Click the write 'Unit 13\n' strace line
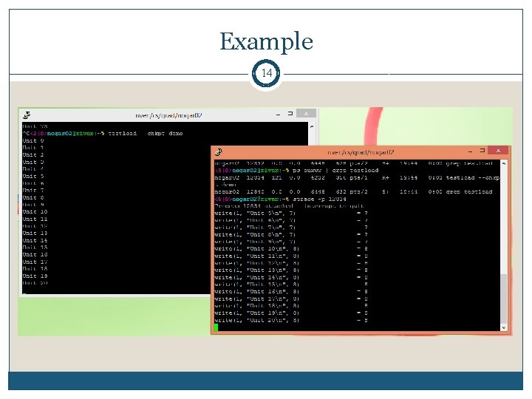Image resolution: width=532 pixels, height=399 pixels. click(291, 270)
